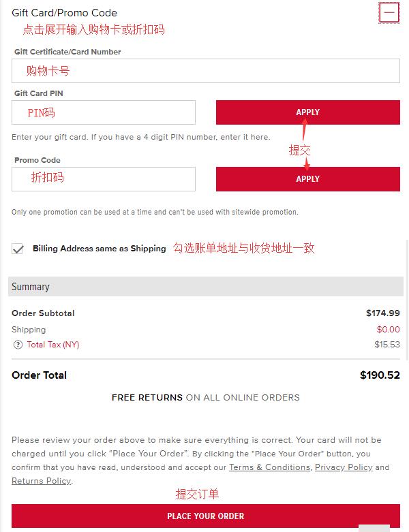Viewport: 409px width, 532px height.
Task: Click the Promo Code text field
Action: click(104, 178)
